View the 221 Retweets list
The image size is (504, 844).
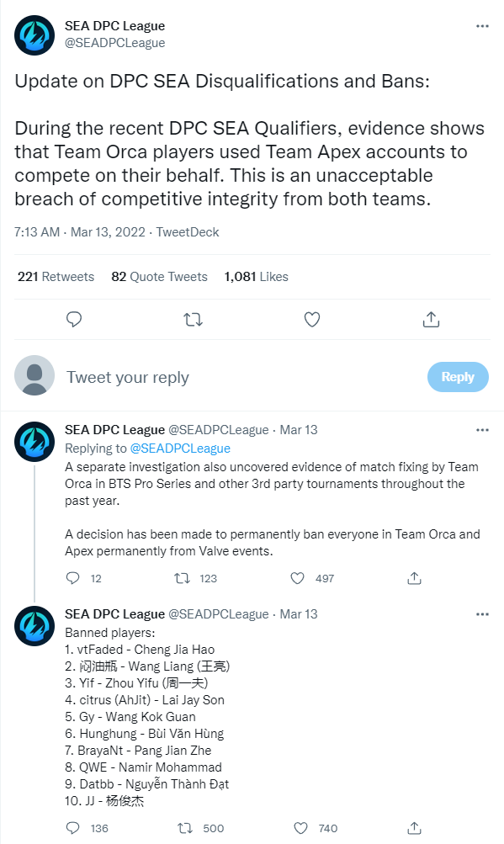tap(56, 277)
